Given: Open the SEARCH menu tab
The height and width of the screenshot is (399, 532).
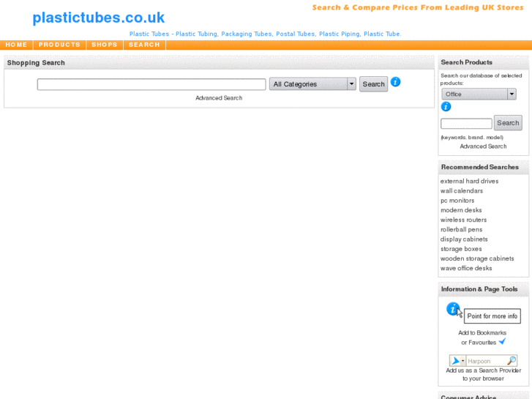Looking at the screenshot, I should (x=144, y=45).
